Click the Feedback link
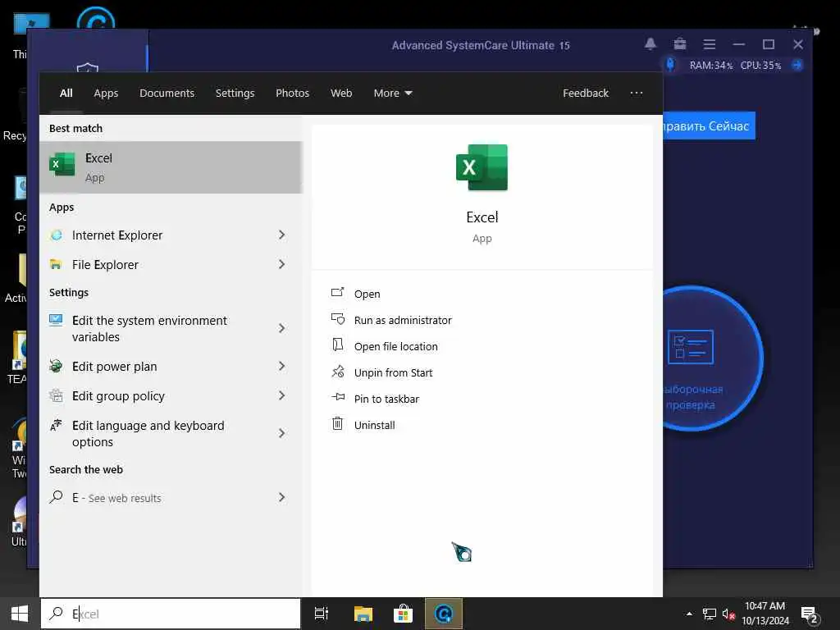Screen dimensions: 840x630 586,94
